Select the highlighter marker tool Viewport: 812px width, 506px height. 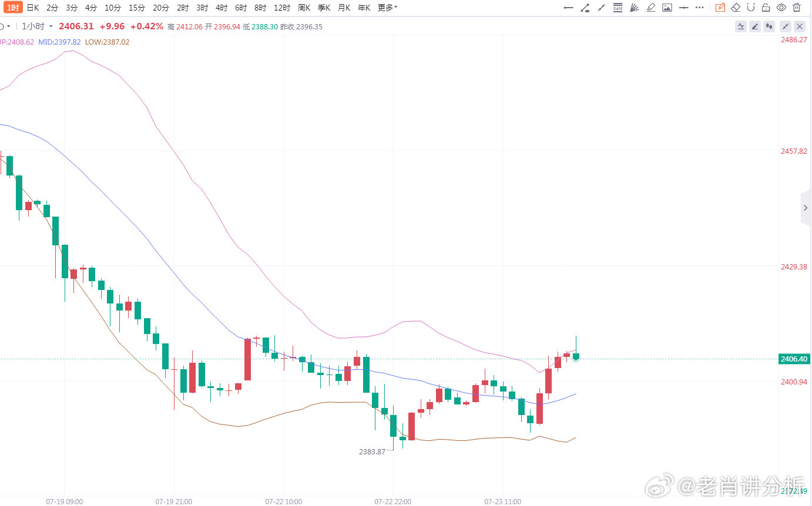pos(650,8)
